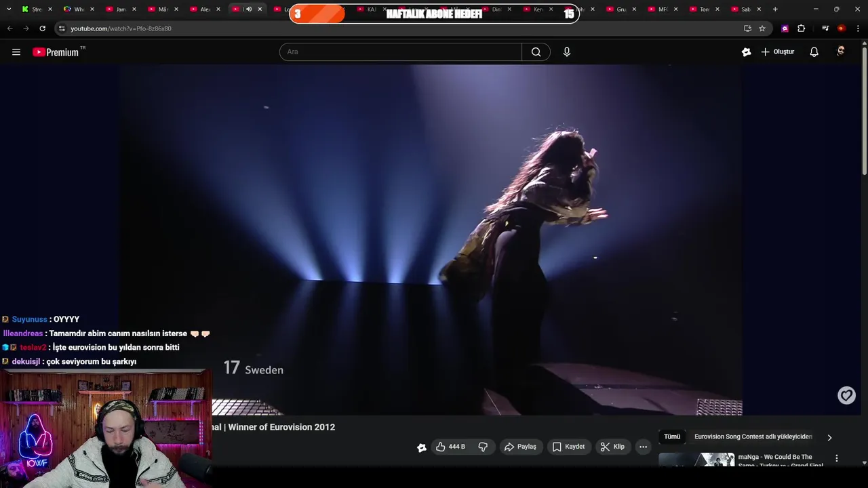
Task: Open the YouTube guide hamburger menu
Action: click(x=16, y=52)
